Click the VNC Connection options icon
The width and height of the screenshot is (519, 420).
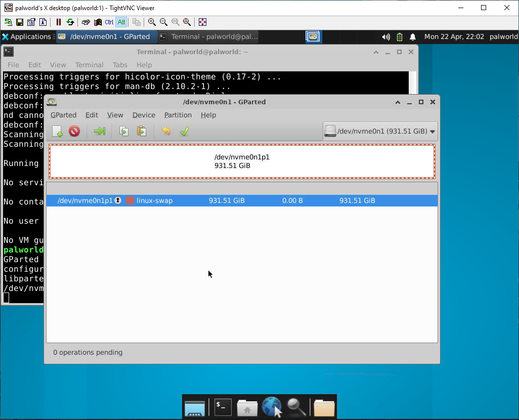click(x=31, y=22)
